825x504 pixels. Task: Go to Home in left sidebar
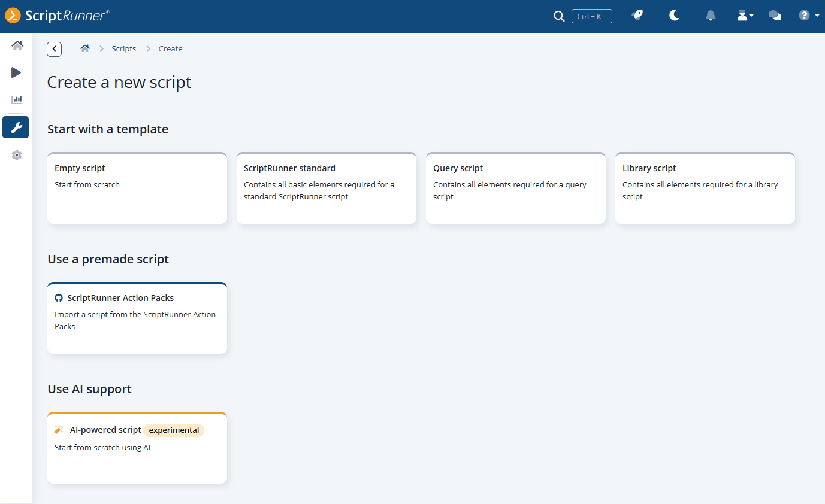coord(17,45)
